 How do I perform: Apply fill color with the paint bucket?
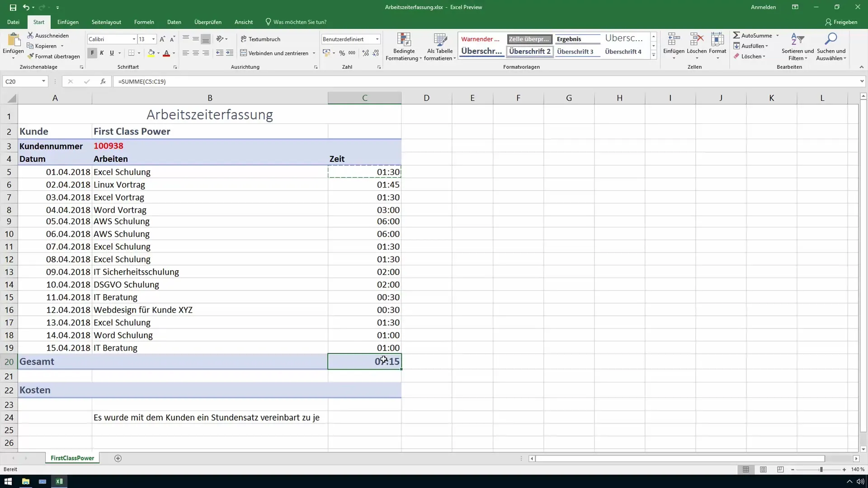[x=151, y=53]
